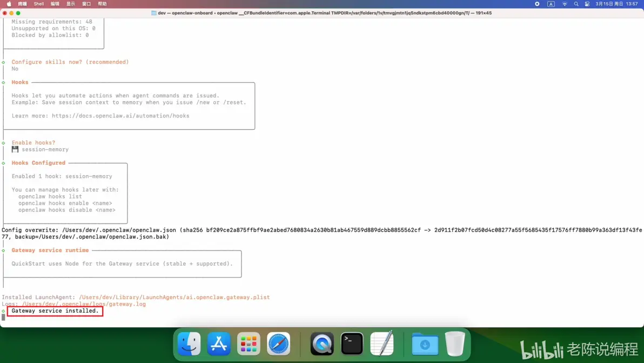
Task: Click the date and time display
Action: [x=616, y=4]
